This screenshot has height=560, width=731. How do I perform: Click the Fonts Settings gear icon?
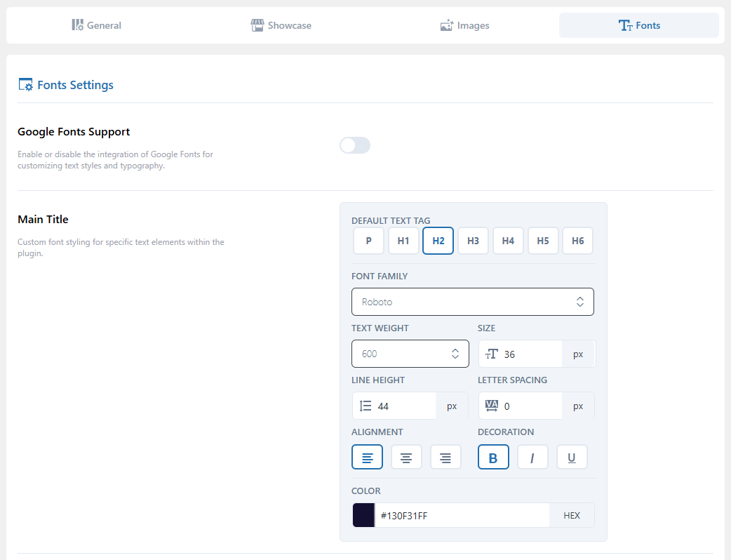26,85
